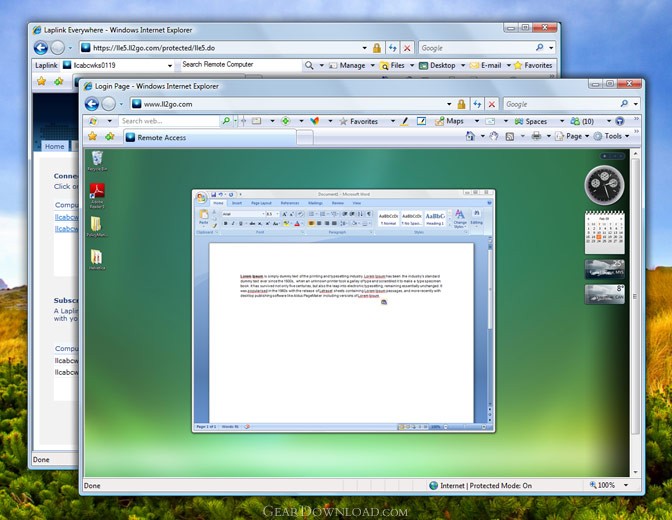Viewport: 672px width, 520px height.
Task: Click Spaces button in Live toolbar
Action: click(531, 121)
